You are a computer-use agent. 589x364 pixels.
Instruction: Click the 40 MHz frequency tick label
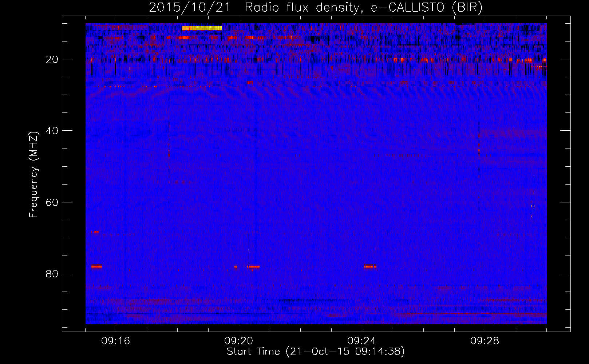pyautogui.click(x=52, y=131)
